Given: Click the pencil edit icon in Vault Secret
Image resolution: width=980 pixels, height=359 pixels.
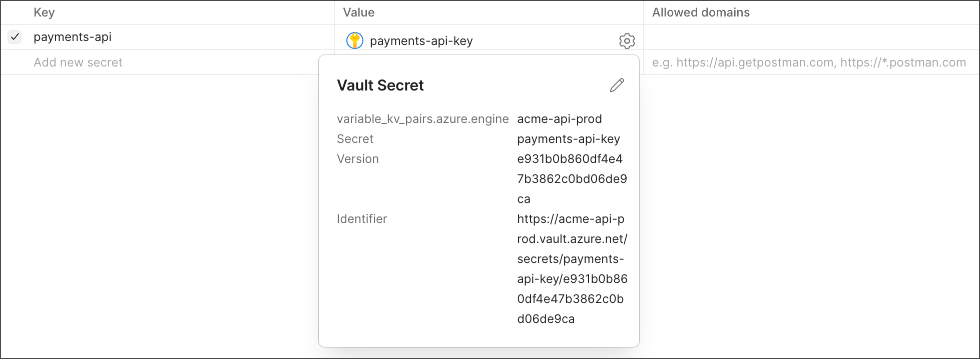Looking at the screenshot, I should tap(617, 85).
